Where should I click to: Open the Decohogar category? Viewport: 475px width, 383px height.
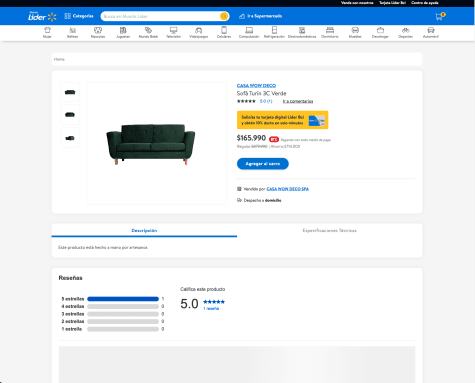click(x=380, y=33)
